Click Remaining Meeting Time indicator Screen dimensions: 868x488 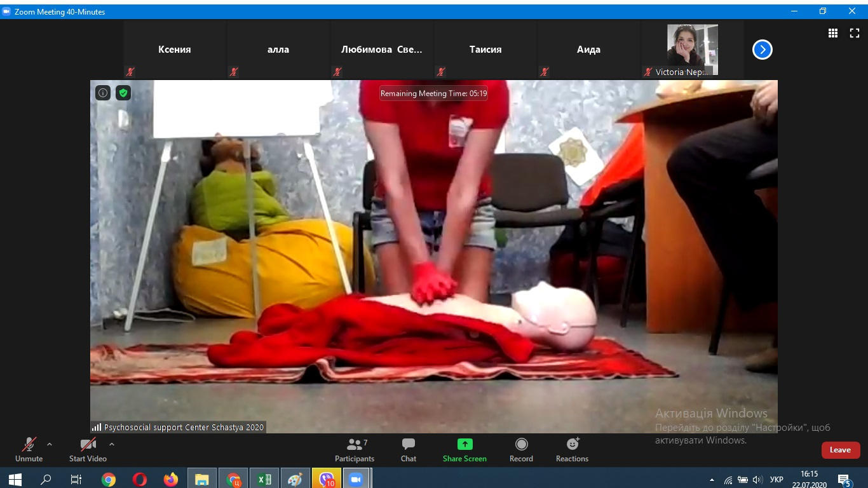pos(433,93)
